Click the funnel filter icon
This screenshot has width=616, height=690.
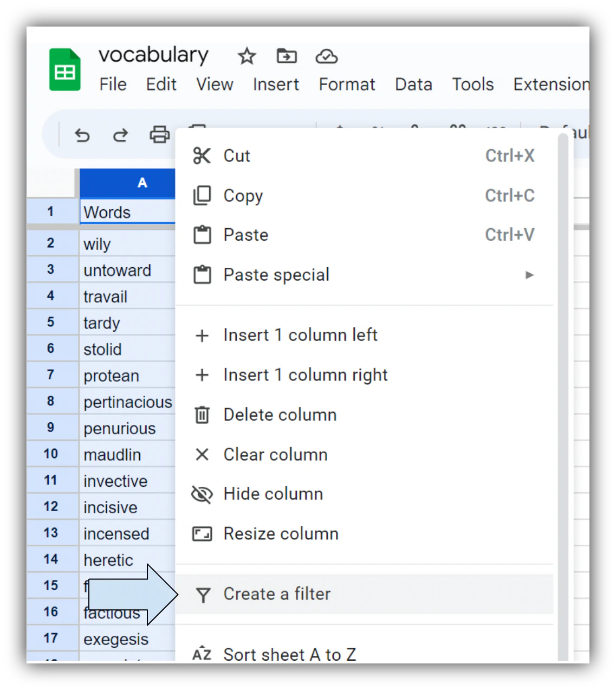point(203,595)
